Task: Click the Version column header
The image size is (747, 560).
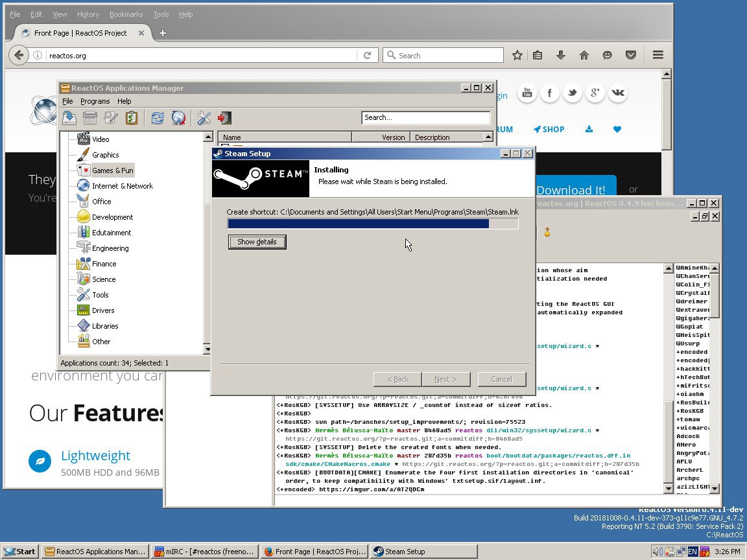Action: point(381,137)
